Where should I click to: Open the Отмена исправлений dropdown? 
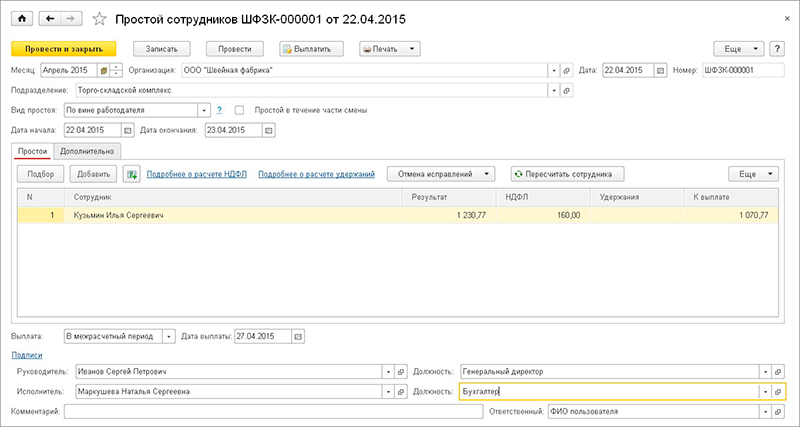pos(441,174)
